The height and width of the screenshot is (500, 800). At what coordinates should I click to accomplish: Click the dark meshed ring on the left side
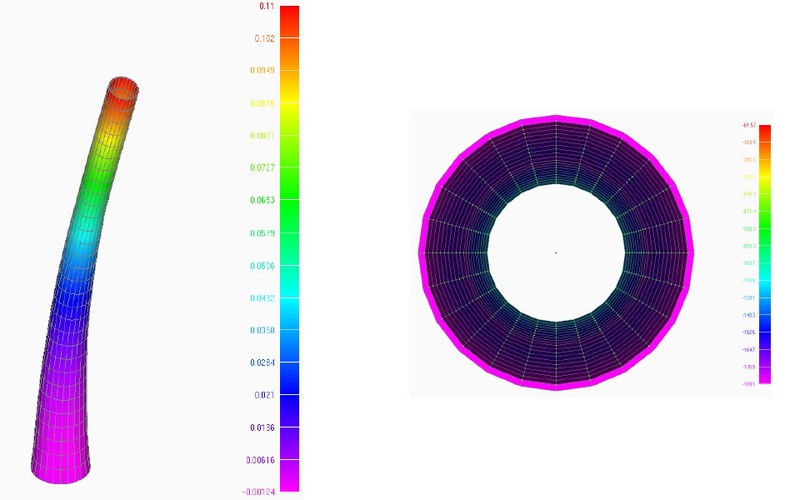(x=456, y=252)
